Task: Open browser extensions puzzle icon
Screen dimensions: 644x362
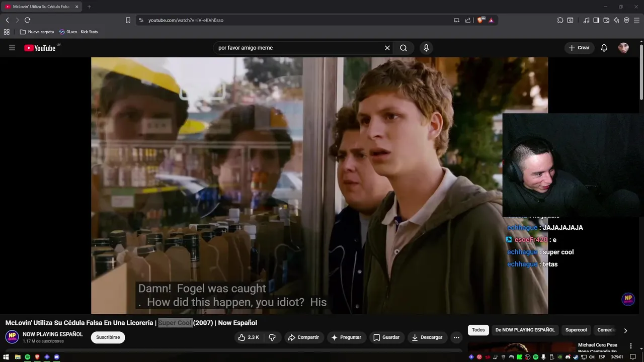Action: [x=560, y=20]
